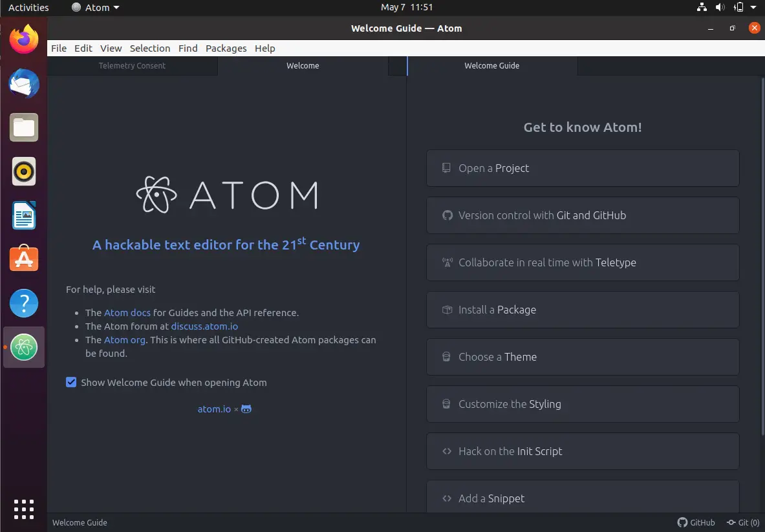Follow the Atom docs link
This screenshot has width=765, height=532.
127,313
